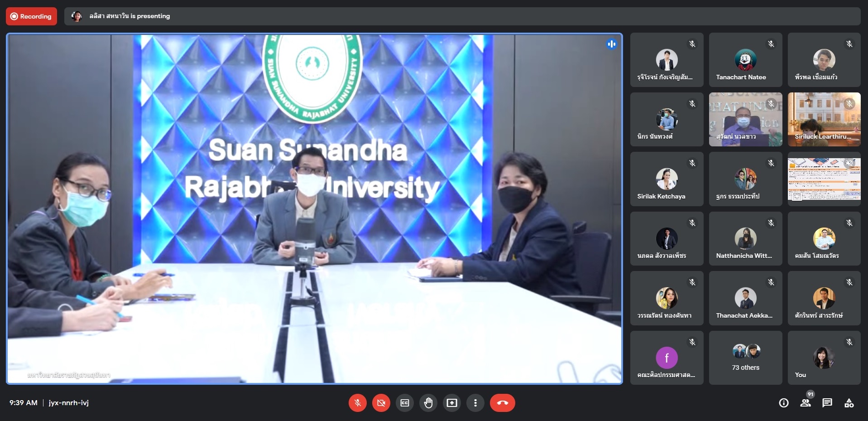The image size is (868, 421).
Task: Expand the 73 others participant tile
Action: coord(745,358)
